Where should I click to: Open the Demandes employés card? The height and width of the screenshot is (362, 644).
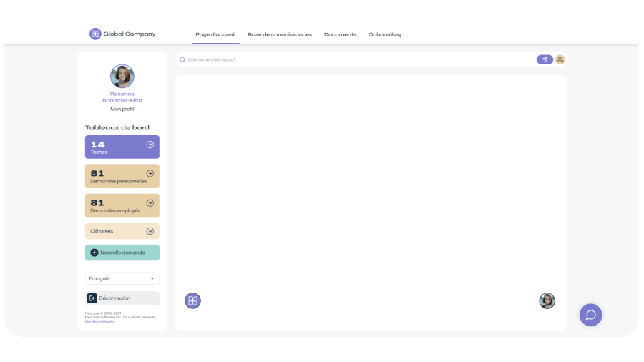[122, 205]
